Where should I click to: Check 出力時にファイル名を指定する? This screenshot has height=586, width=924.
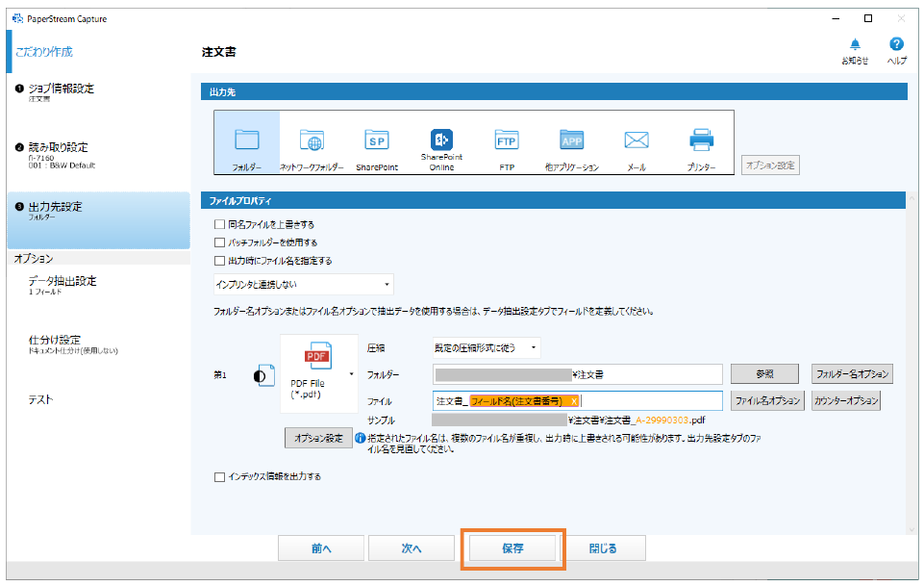[220, 261]
